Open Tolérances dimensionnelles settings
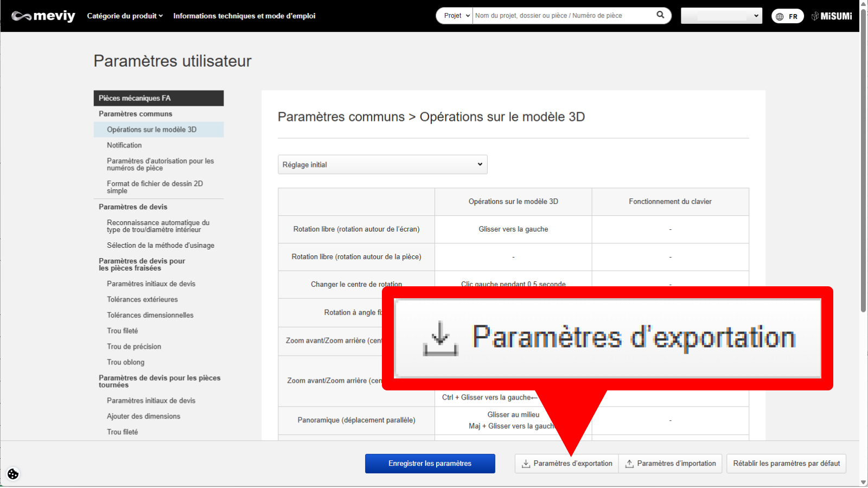This screenshot has height=488, width=868. point(150,315)
